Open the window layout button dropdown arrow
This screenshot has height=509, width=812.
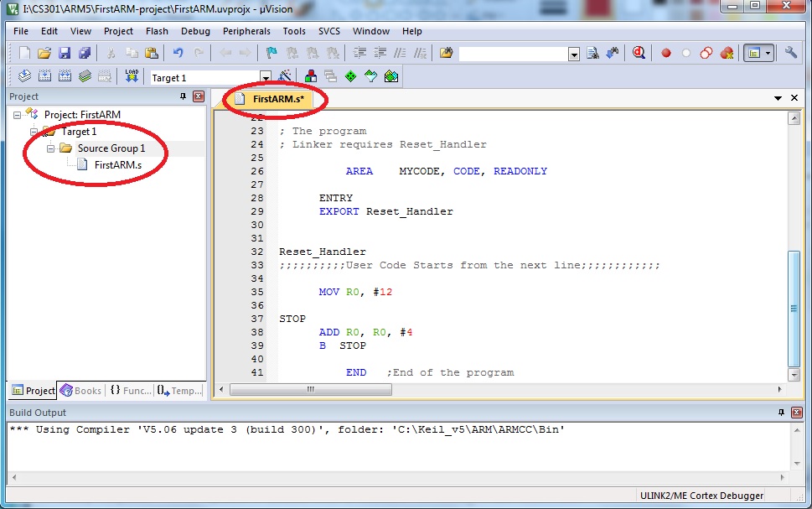point(768,53)
